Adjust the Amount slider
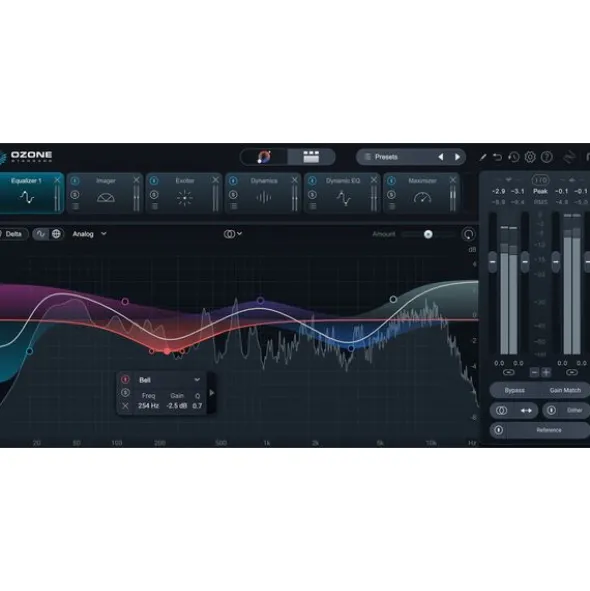This screenshot has width=590, height=591. [x=428, y=234]
